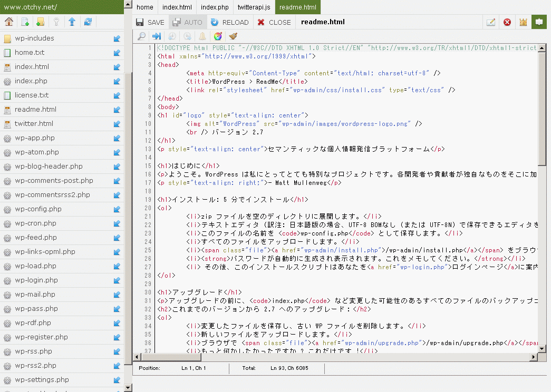Open wp-pass.php in the file list

click(36, 308)
